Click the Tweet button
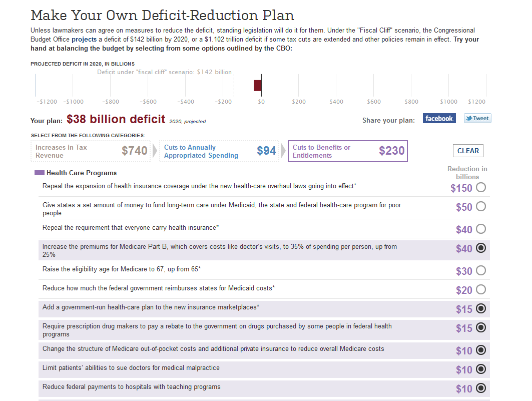This screenshot has width=532, height=401. coord(477,119)
